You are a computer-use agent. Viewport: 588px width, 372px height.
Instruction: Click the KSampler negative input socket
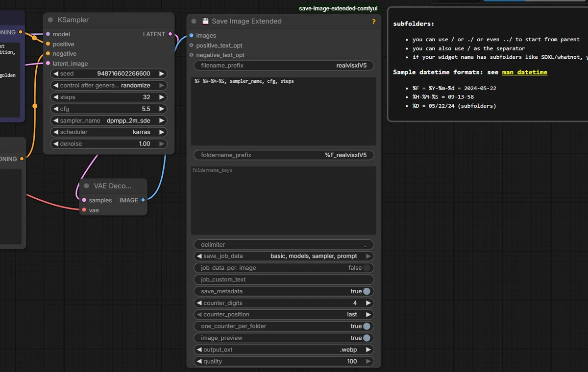coord(48,54)
